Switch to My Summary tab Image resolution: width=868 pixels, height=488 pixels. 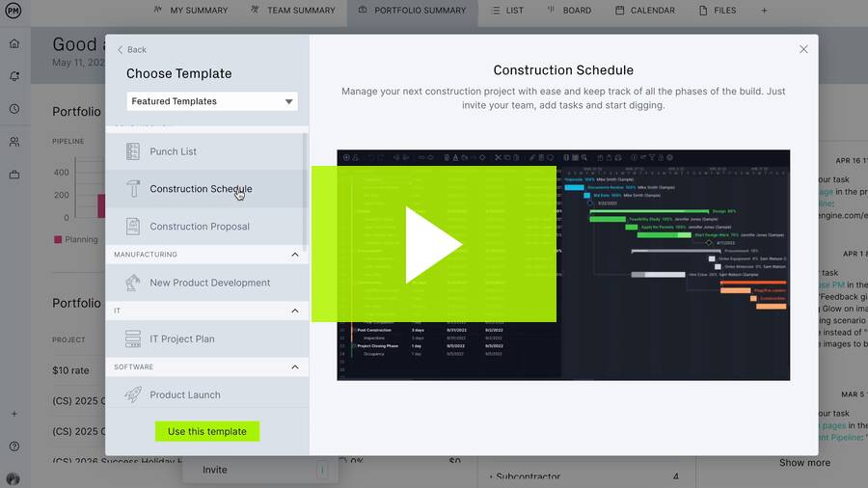point(190,11)
